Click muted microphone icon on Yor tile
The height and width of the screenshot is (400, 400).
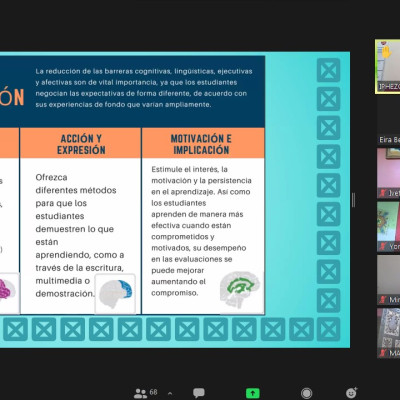click(x=383, y=247)
